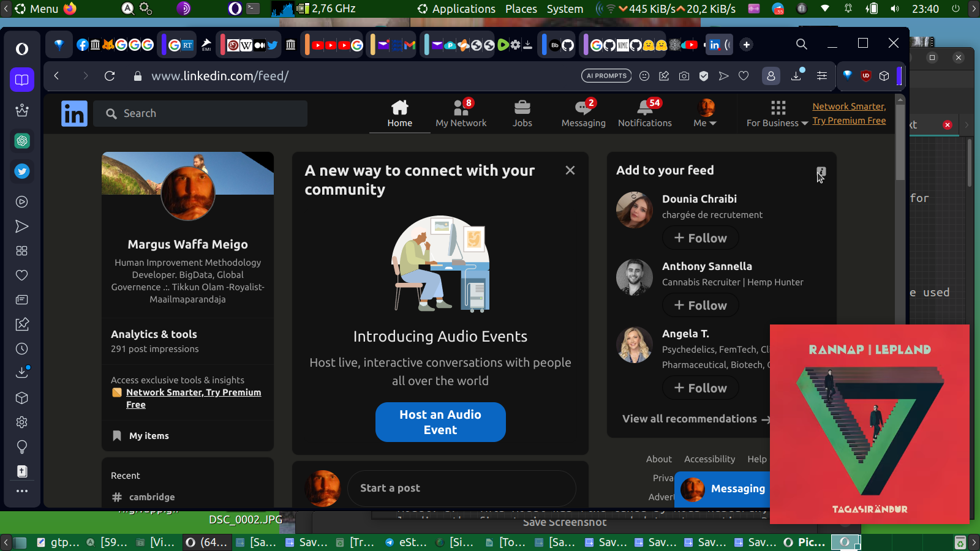
Task: Open the Places menu in the top panel
Action: point(521,9)
